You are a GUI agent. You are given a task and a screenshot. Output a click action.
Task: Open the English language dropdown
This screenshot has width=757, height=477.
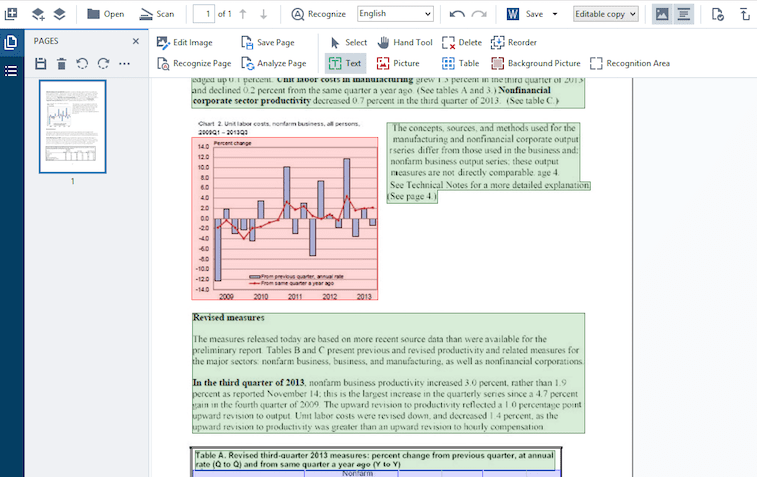[x=395, y=14]
